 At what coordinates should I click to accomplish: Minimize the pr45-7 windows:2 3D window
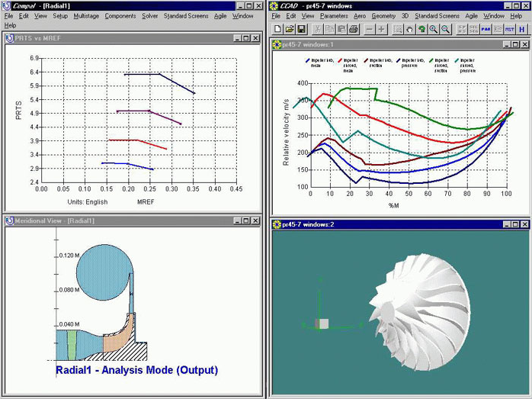(x=507, y=224)
